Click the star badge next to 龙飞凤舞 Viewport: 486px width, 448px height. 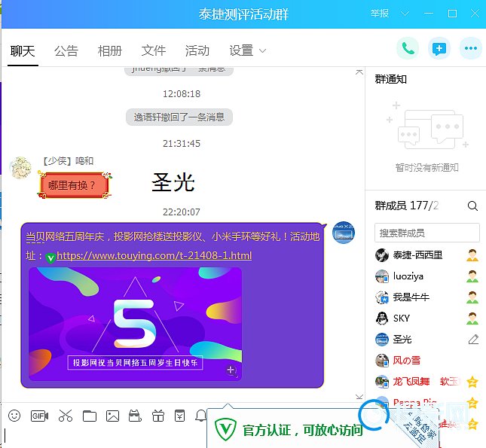point(472,382)
